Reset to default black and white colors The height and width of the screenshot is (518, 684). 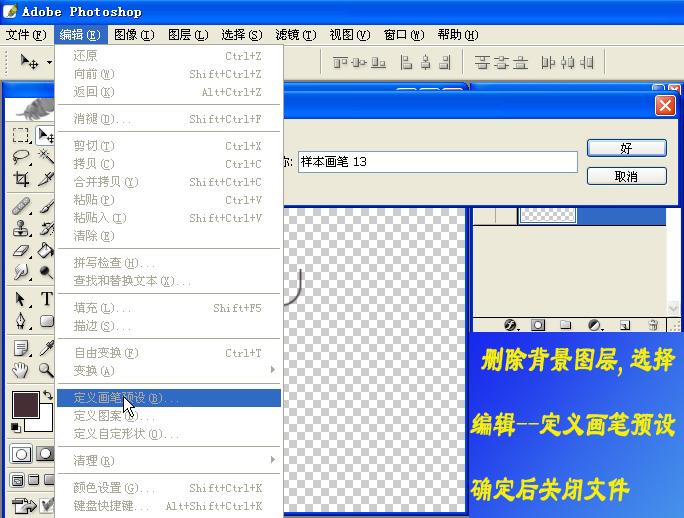(x=16, y=427)
